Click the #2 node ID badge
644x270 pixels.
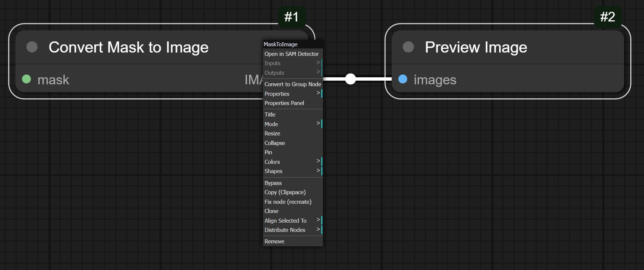(x=608, y=17)
